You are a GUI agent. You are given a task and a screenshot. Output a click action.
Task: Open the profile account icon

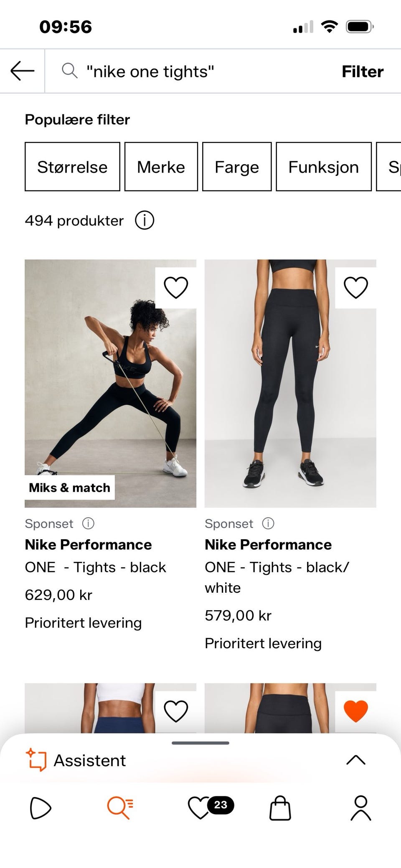click(x=360, y=808)
